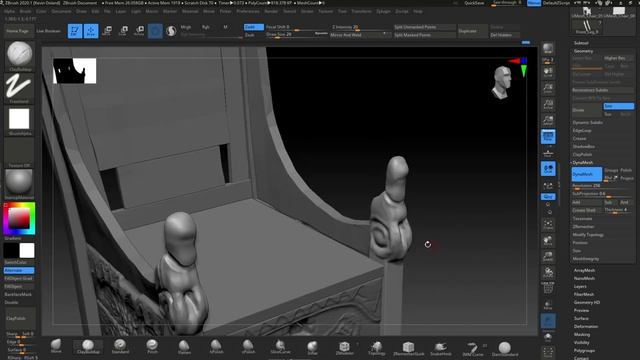Expand the ZRemesher section
Screen dimensions: 640x360
[x=583, y=227]
